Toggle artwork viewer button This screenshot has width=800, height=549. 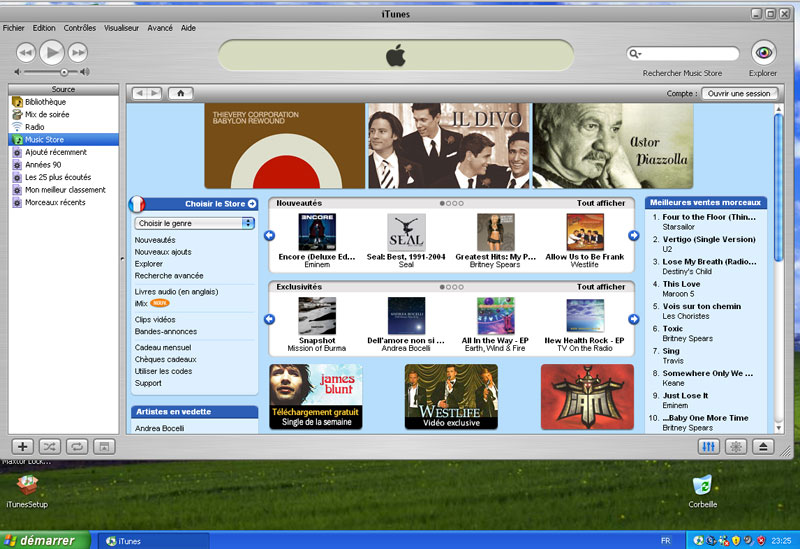[104, 447]
